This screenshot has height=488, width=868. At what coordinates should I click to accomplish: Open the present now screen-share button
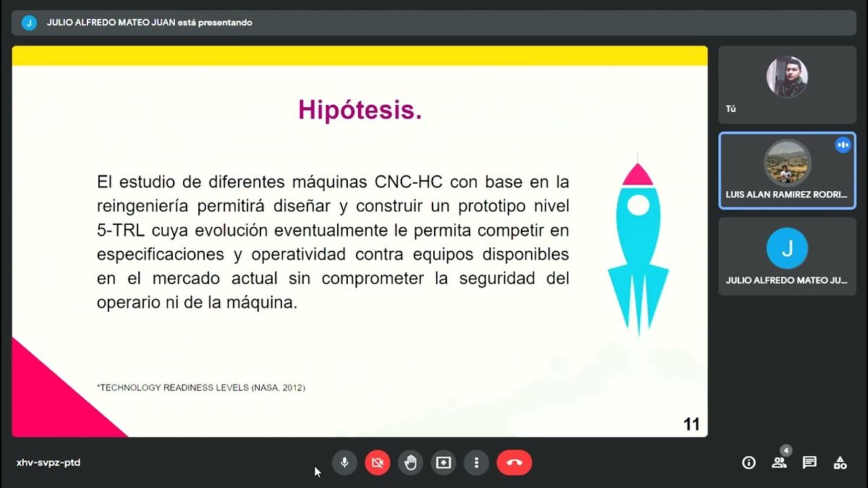(443, 463)
